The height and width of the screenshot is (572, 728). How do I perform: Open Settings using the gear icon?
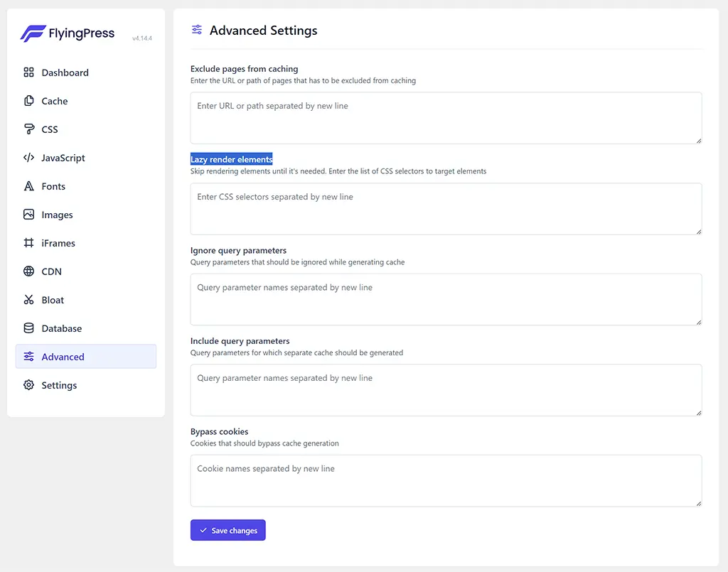point(28,385)
